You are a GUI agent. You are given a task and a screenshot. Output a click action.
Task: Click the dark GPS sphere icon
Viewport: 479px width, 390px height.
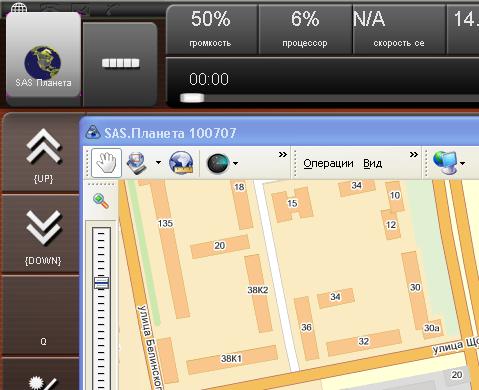click(x=218, y=163)
